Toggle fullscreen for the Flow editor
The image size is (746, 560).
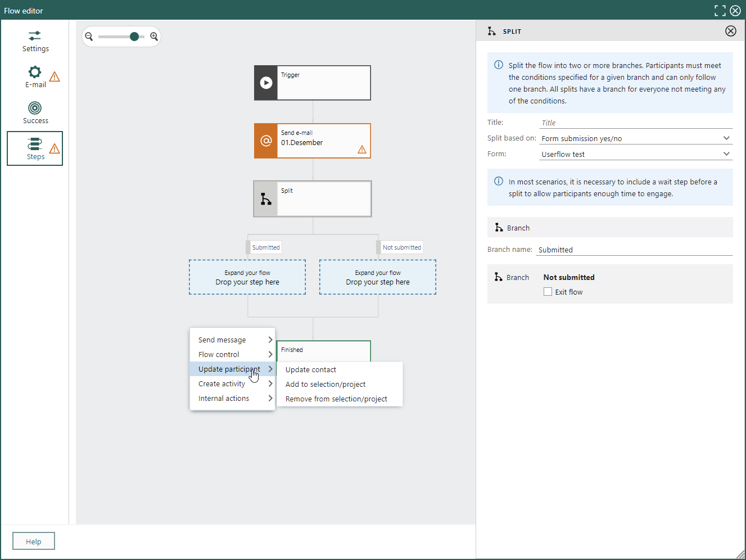(x=720, y=11)
